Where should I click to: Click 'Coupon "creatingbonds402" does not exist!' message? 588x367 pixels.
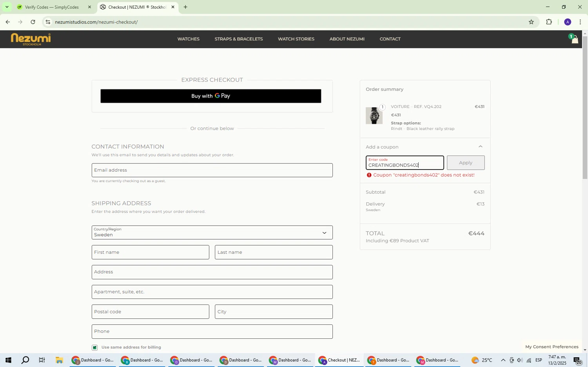[424, 175]
